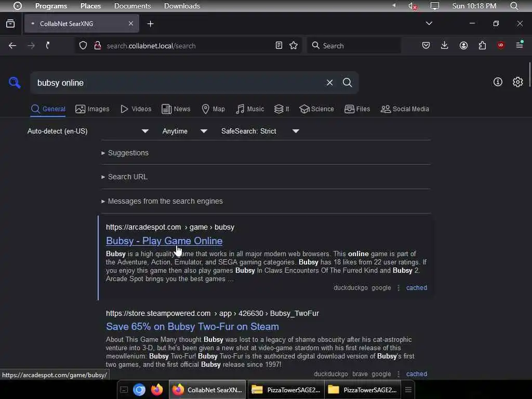The image size is (532, 399).
Task: Open more options dots for Steam result
Action: 398,374
